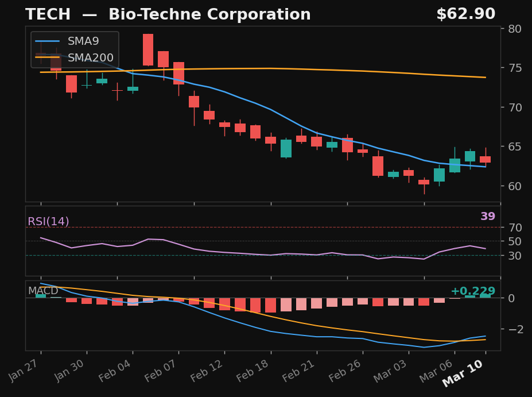
Task: Click the Feb 07 date axis label
Action: tap(161, 369)
